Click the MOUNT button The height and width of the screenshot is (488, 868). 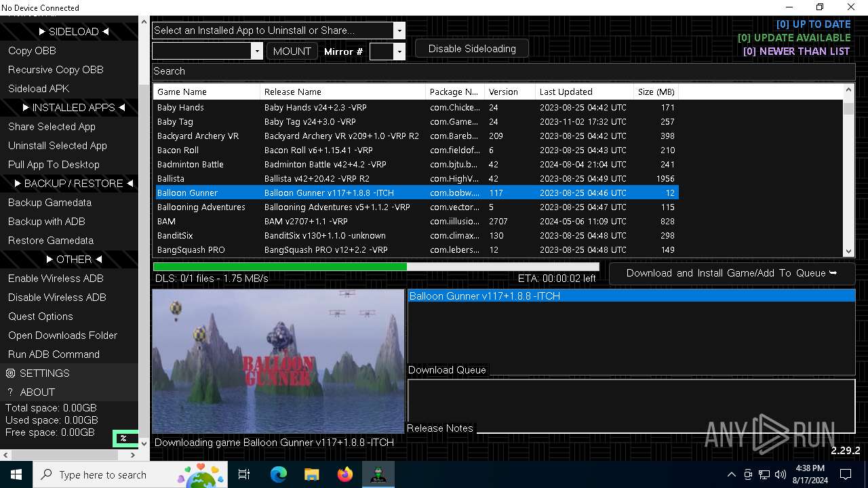click(292, 51)
